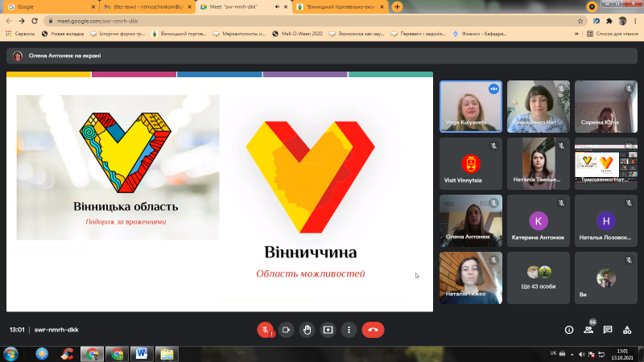Click Олена Антонюк video tile
The width and height of the screenshot is (644, 362).
pos(471,220)
